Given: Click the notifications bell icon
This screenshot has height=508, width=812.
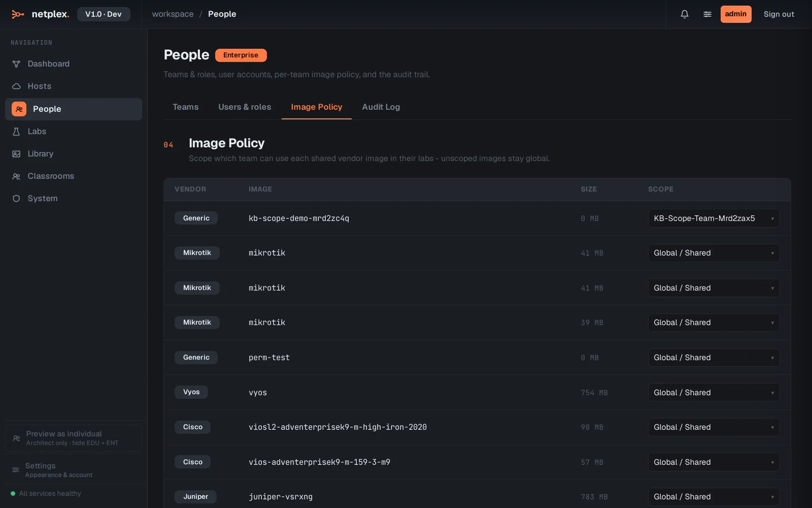Looking at the screenshot, I should (685, 14).
